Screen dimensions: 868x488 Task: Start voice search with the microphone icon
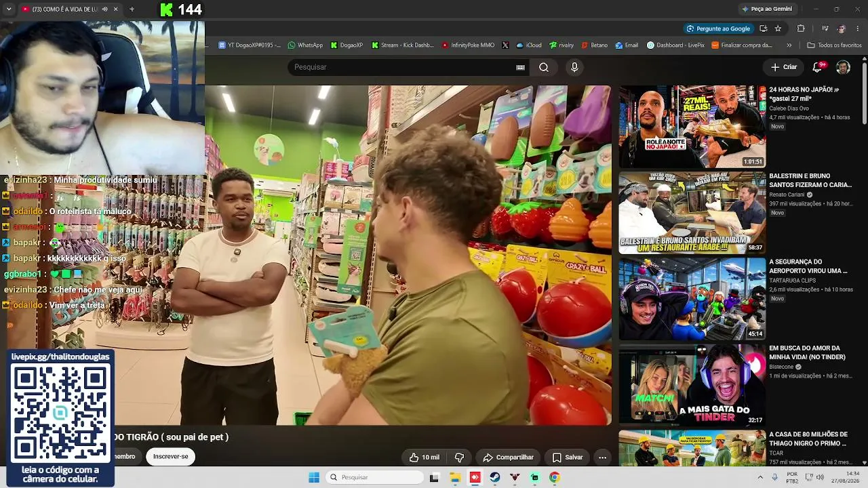point(574,67)
